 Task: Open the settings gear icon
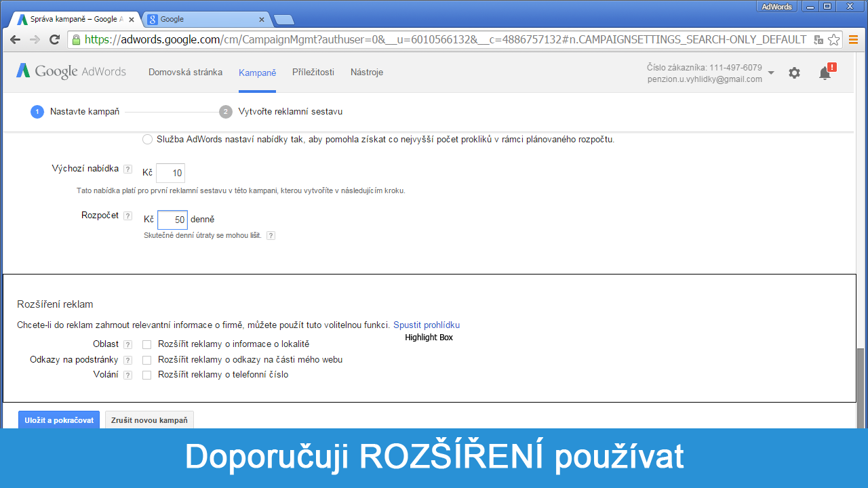click(794, 73)
